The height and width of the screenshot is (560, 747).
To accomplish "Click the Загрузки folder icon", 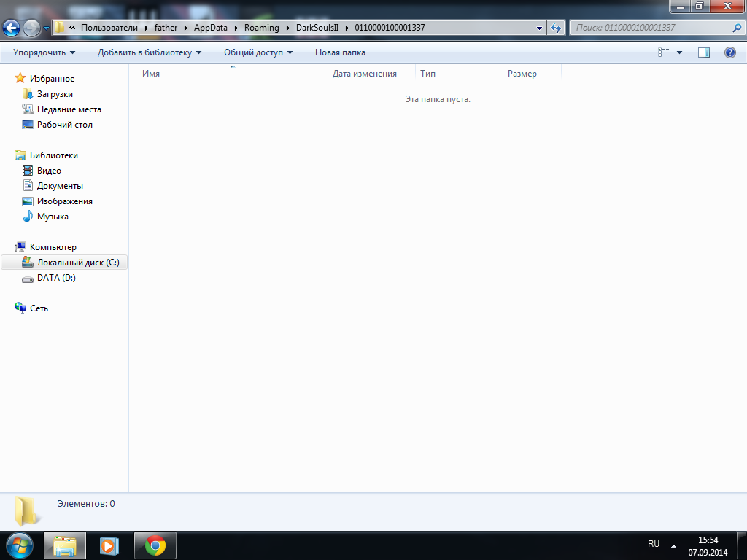I will coord(28,94).
